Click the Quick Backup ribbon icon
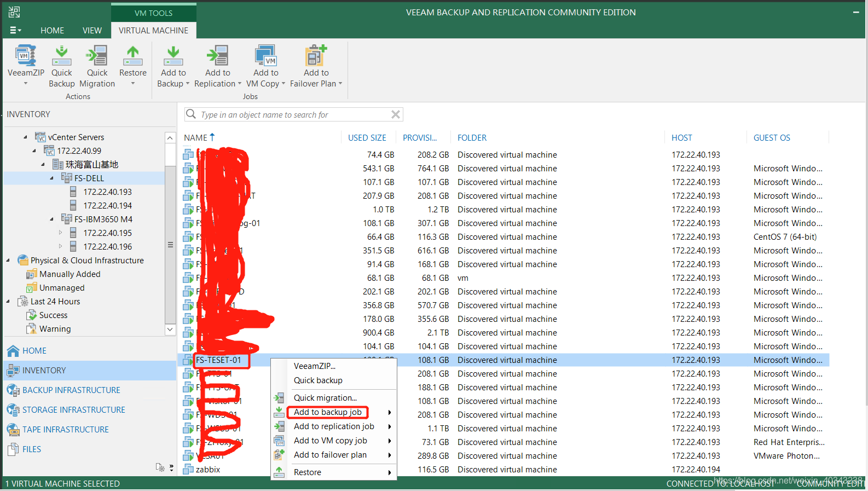 pyautogui.click(x=61, y=56)
